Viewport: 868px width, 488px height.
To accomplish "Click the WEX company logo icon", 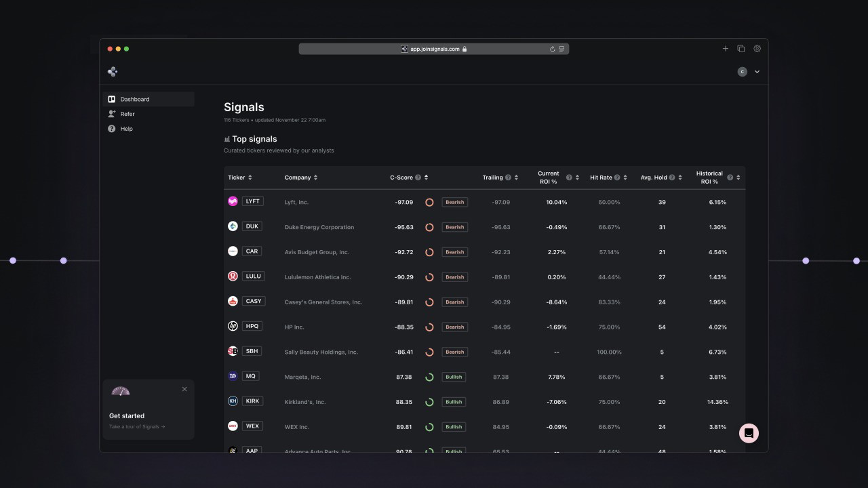I will pyautogui.click(x=233, y=426).
